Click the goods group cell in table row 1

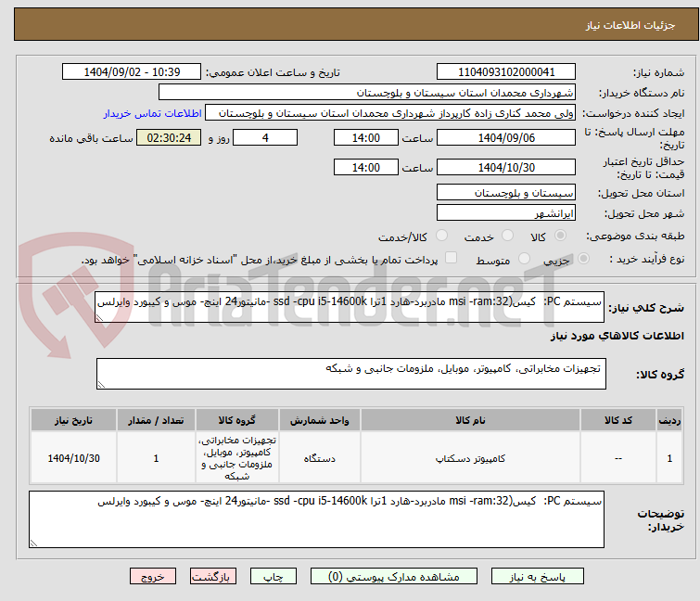pyautogui.click(x=237, y=458)
